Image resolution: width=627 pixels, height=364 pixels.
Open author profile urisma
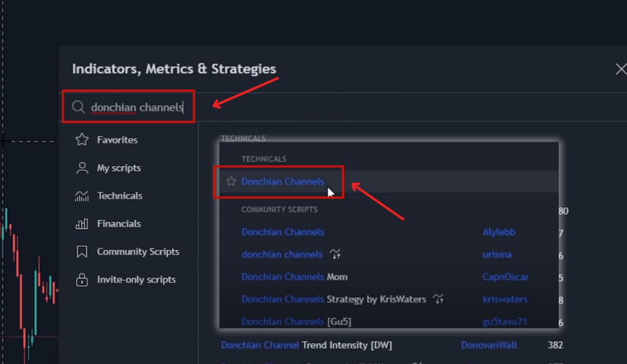point(497,254)
